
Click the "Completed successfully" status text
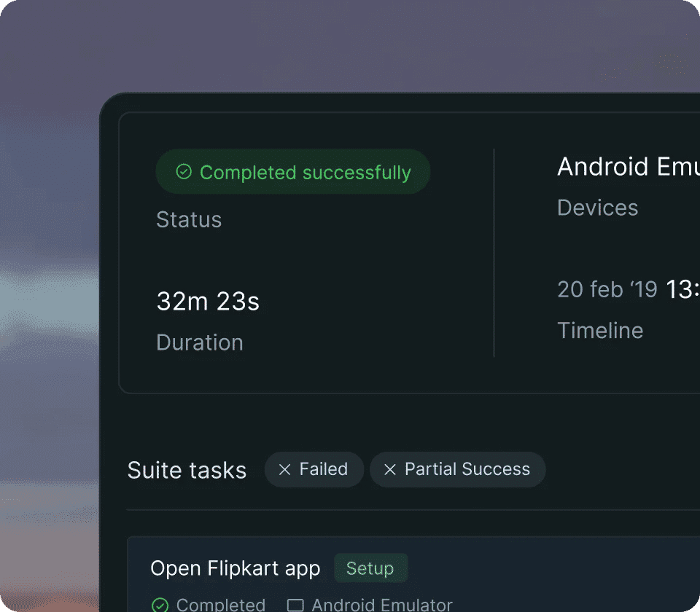click(x=305, y=173)
